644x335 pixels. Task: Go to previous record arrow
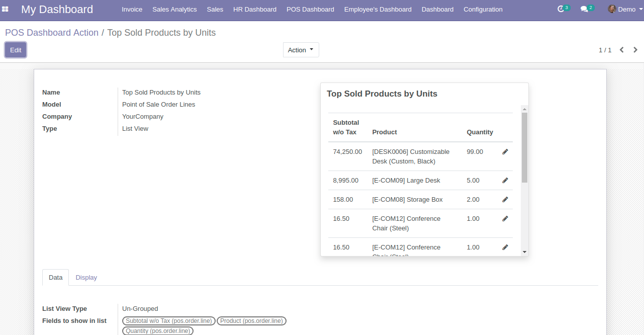point(622,50)
